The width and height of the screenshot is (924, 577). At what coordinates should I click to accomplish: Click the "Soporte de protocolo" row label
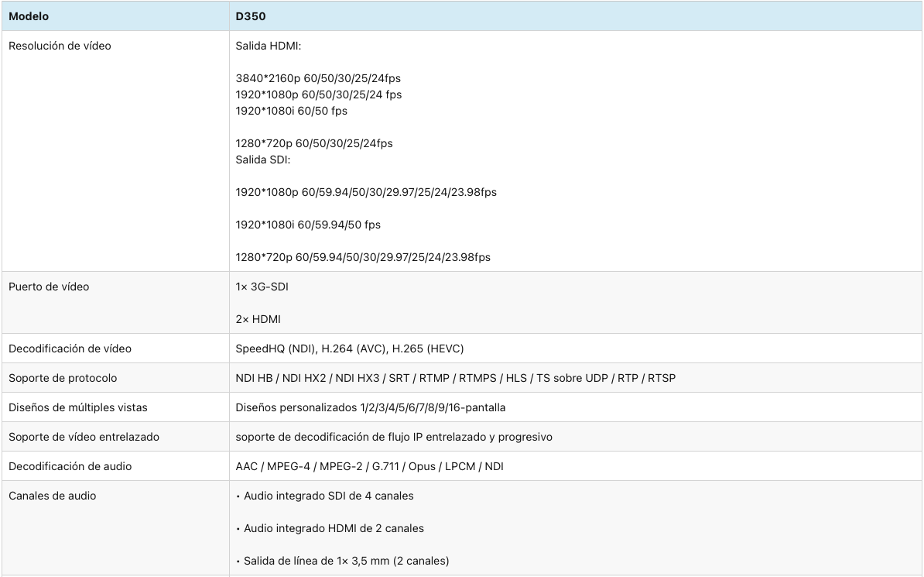(x=63, y=378)
